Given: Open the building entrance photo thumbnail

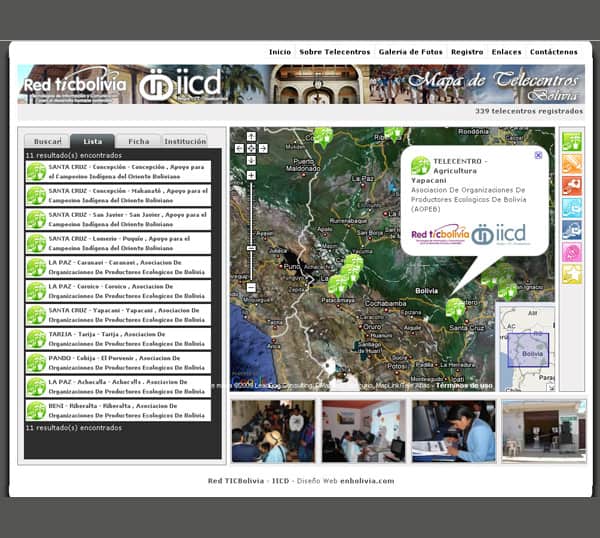Looking at the screenshot, I should (544, 431).
